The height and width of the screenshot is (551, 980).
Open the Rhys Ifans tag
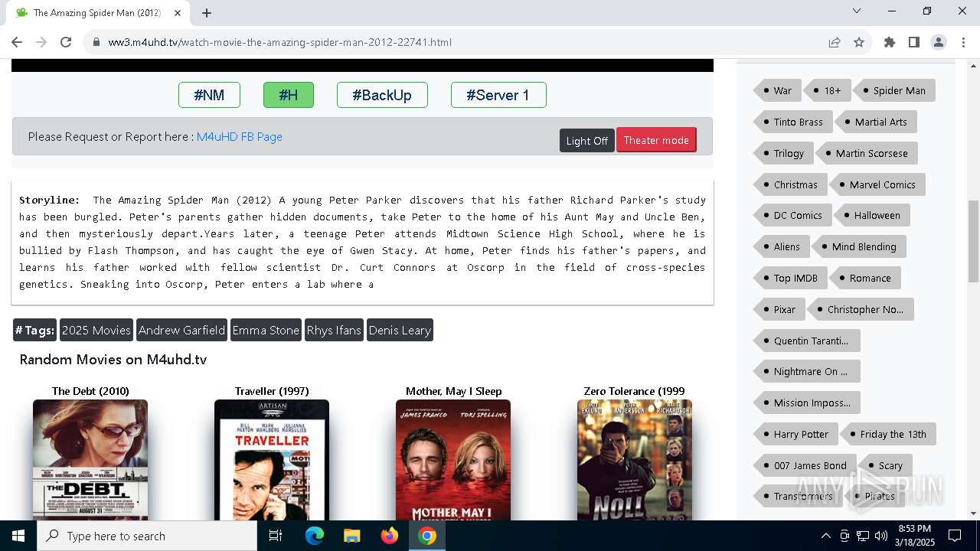tap(334, 330)
